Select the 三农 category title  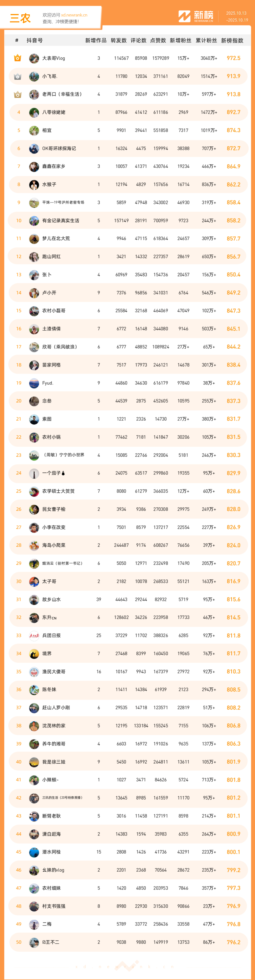[20, 18]
